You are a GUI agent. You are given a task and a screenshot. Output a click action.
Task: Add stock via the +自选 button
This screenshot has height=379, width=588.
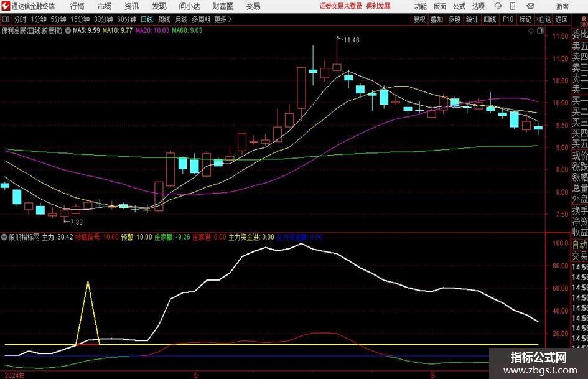coord(543,19)
